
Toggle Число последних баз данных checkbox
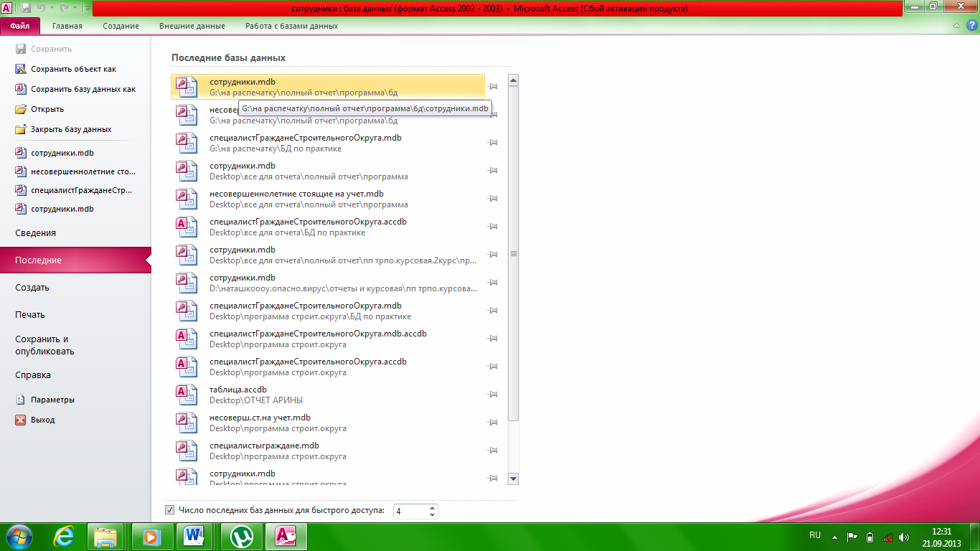pos(170,511)
